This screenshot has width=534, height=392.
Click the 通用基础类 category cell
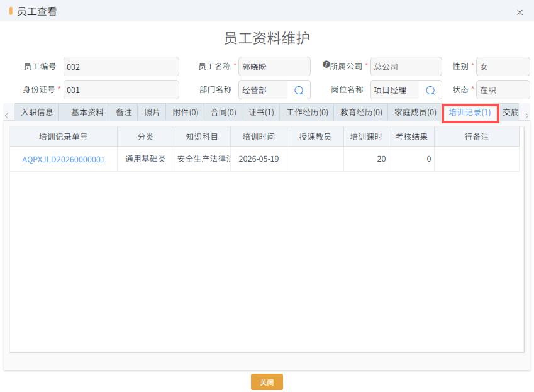click(146, 159)
